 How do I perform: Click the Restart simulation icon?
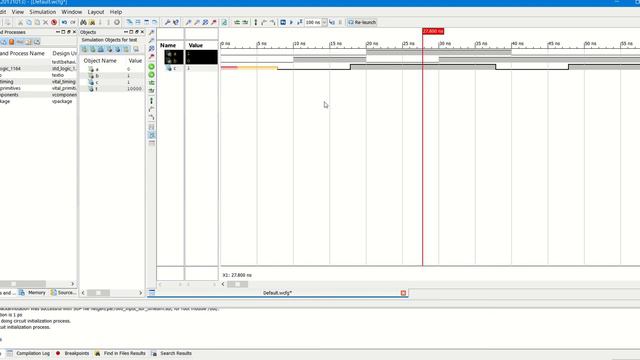click(283, 22)
